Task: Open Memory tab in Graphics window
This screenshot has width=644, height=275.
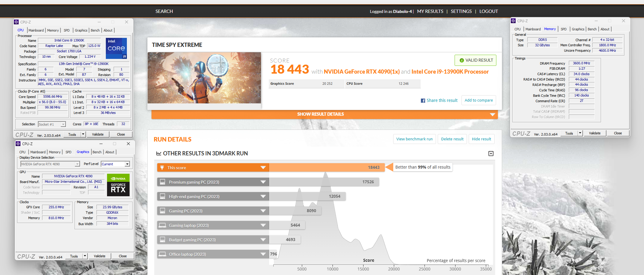Action: tap(55, 152)
